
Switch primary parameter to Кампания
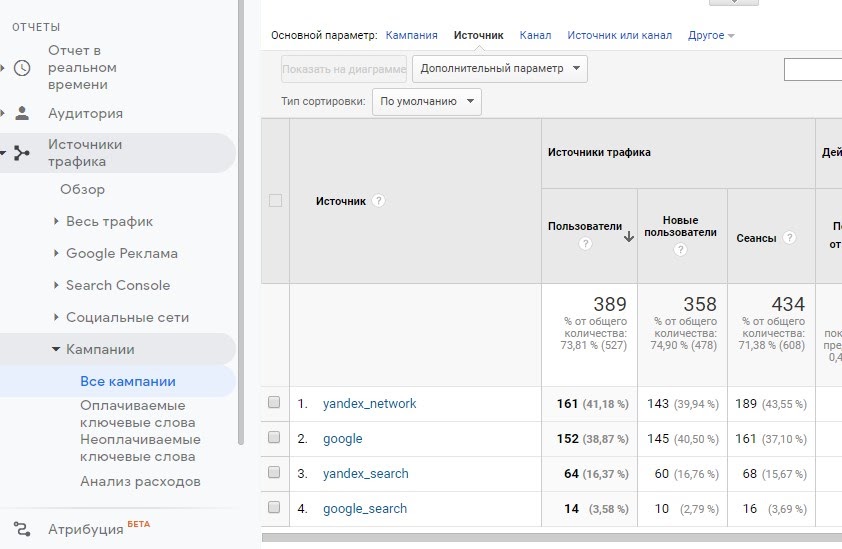[411, 35]
